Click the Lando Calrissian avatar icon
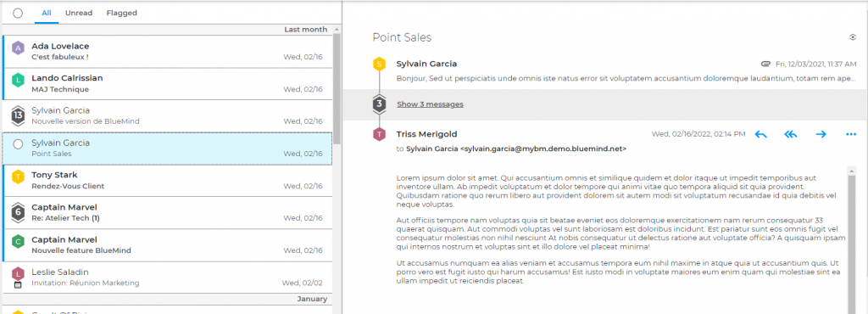This screenshot has width=868, height=314. coord(19,81)
